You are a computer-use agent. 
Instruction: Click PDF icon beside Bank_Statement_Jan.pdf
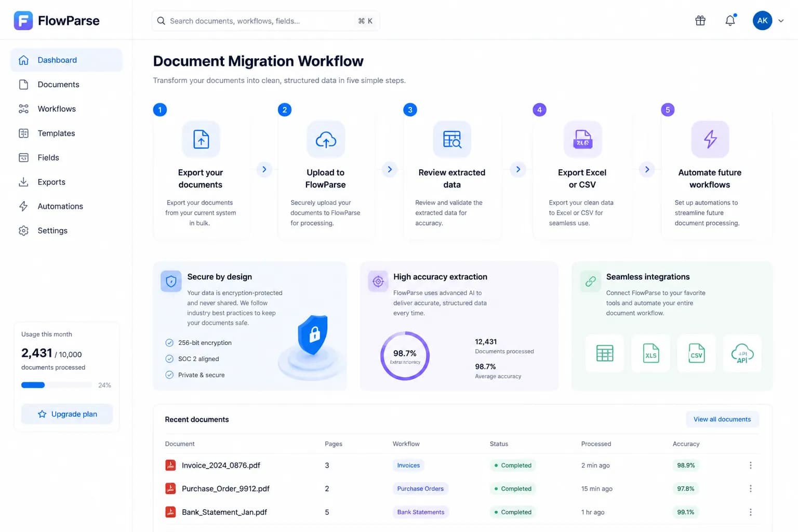170,512
